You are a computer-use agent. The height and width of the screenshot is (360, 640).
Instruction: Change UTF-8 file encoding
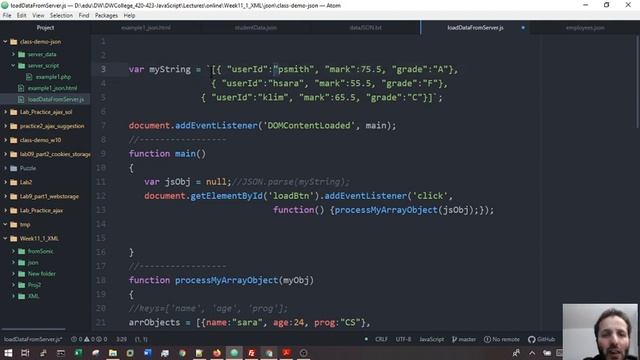tap(403, 339)
